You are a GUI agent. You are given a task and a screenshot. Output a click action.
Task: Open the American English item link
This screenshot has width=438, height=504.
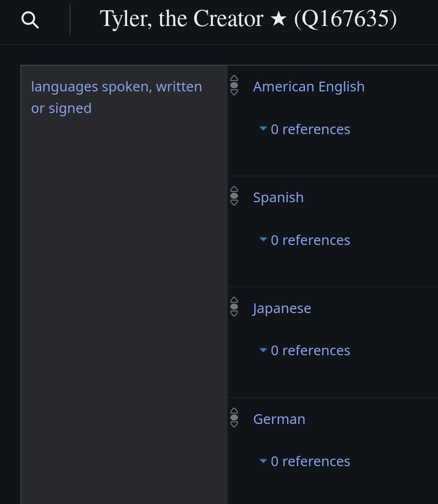tap(309, 87)
